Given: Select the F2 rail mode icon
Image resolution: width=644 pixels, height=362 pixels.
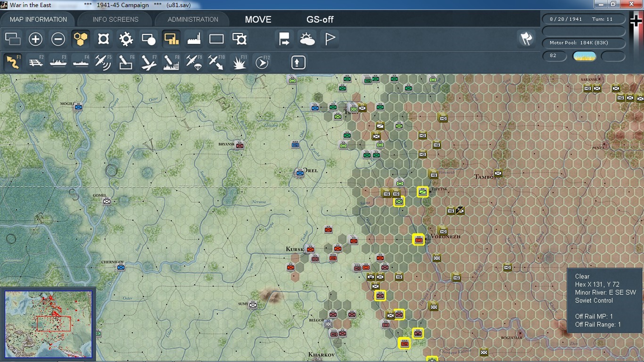Looking at the screenshot, I should pos(36,62).
